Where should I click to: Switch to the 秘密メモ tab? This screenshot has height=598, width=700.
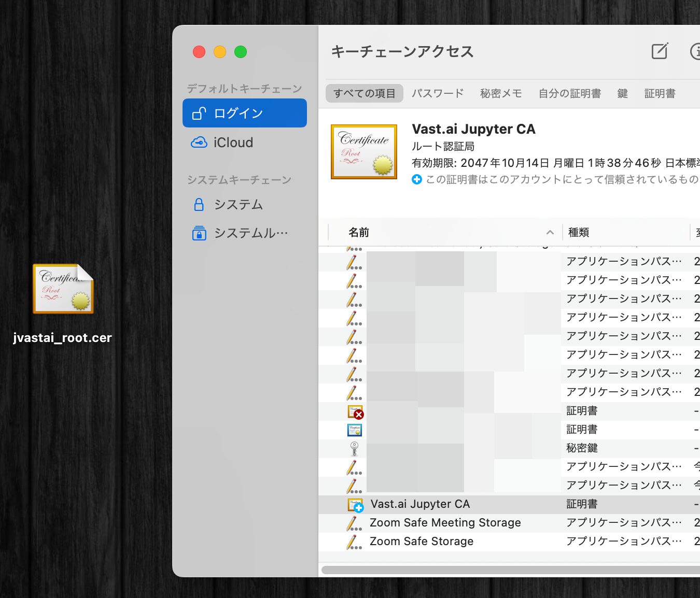point(501,94)
